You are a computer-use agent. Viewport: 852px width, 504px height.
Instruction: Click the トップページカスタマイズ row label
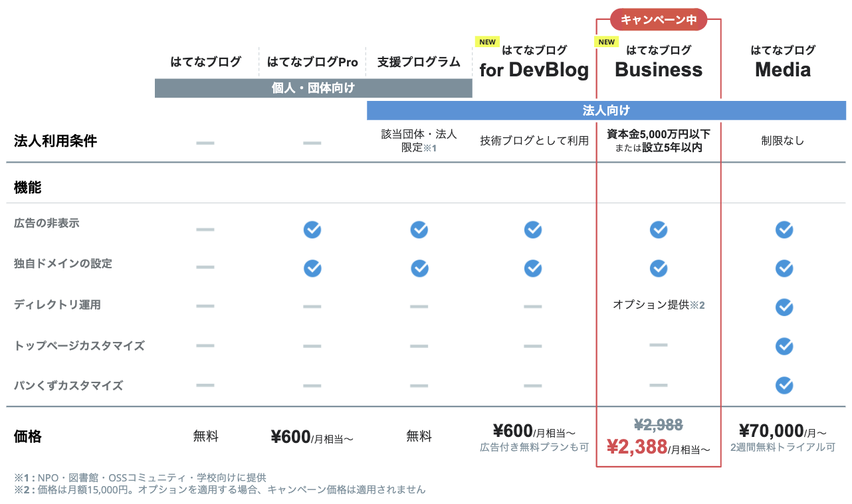(79, 346)
